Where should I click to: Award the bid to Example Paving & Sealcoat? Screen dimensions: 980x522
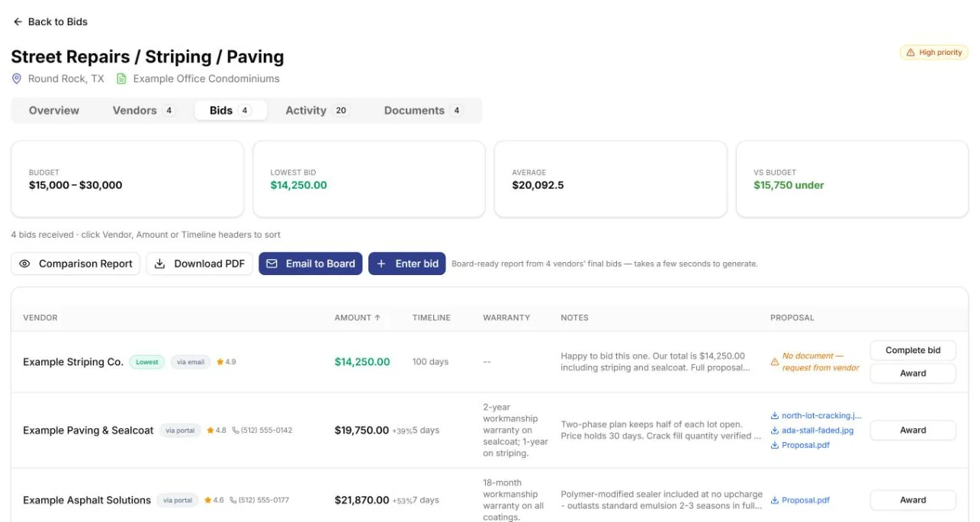pos(913,431)
